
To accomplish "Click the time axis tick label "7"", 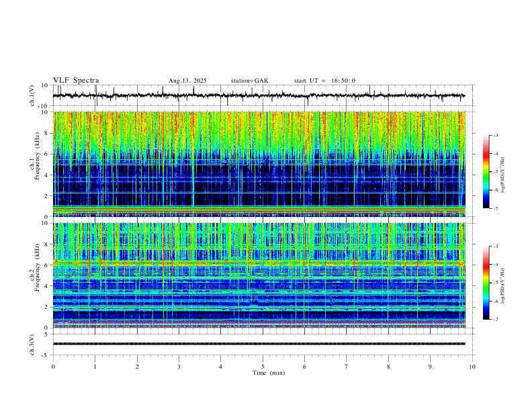I will click(347, 367).
